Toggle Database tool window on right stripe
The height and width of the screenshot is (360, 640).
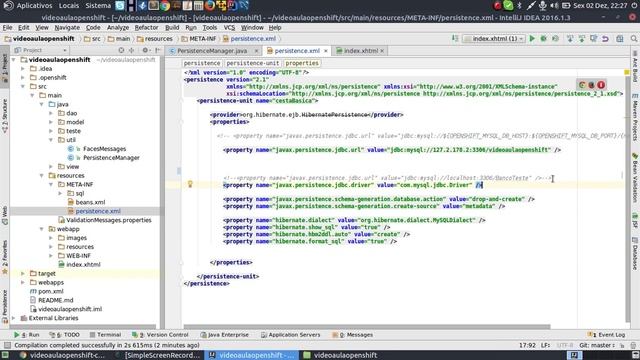pyautogui.click(x=635, y=254)
